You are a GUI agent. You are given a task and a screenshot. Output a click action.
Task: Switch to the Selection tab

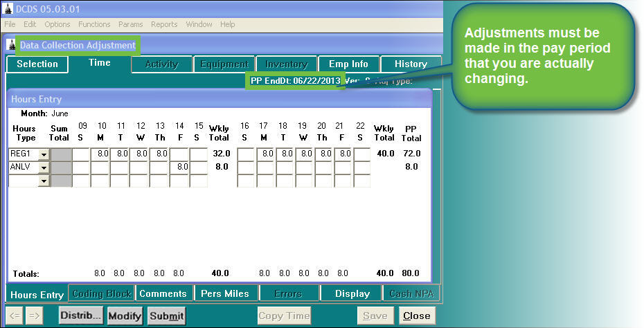pos(37,64)
